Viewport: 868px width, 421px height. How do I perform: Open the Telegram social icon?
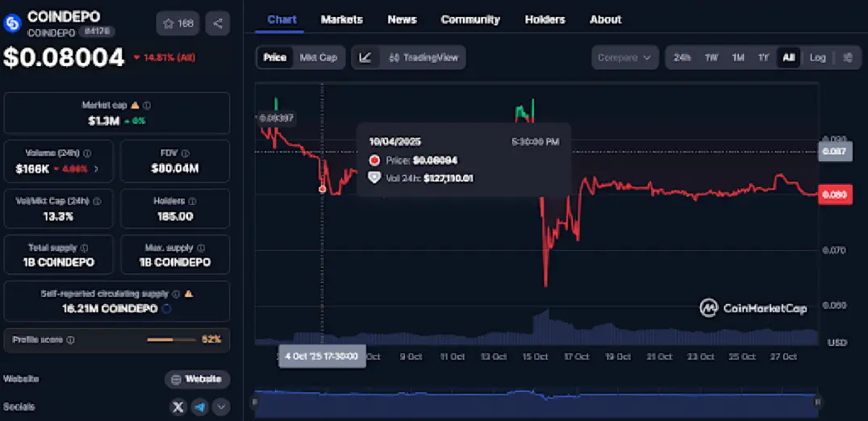(200, 407)
